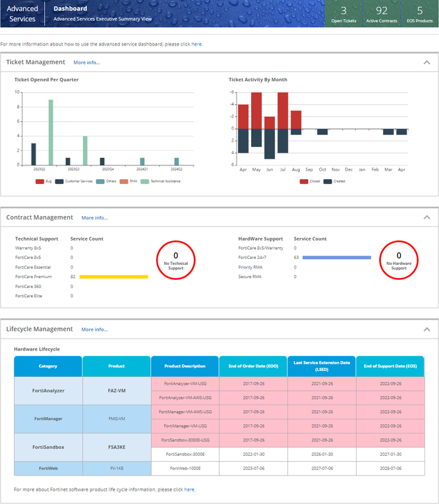Click the Category column header
Viewport: 439px width, 504px height.
tap(48, 366)
